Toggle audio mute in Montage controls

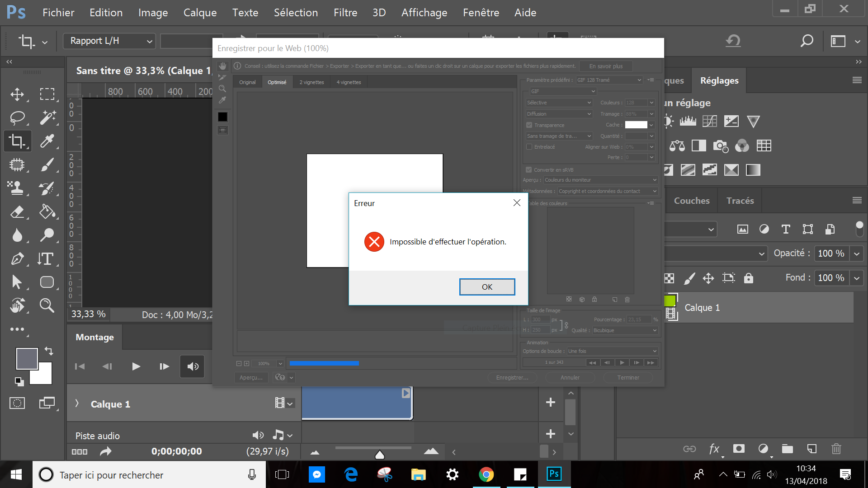(x=193, y=366)
